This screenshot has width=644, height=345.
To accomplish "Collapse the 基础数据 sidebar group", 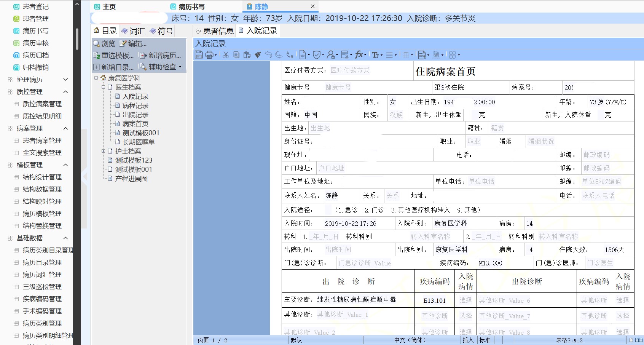I will 65,238.
